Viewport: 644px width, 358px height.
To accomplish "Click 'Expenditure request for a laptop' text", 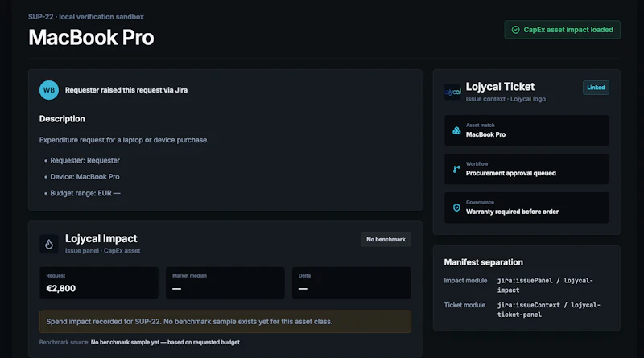I will [x=124, y=140].
